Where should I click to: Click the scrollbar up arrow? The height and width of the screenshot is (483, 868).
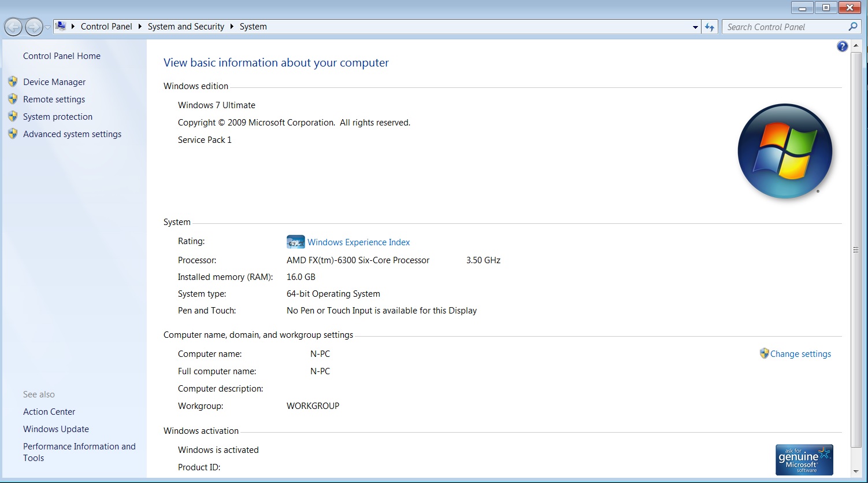click(x=856, y=45)
